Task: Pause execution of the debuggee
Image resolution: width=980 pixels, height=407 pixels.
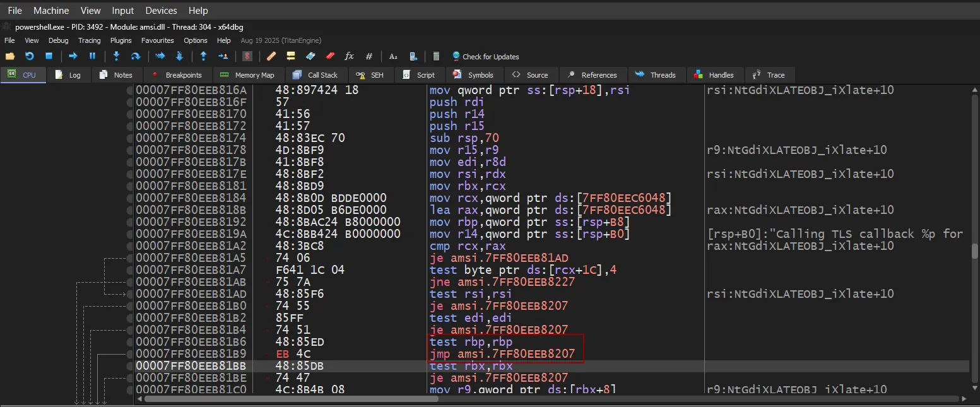Action: 92,56
